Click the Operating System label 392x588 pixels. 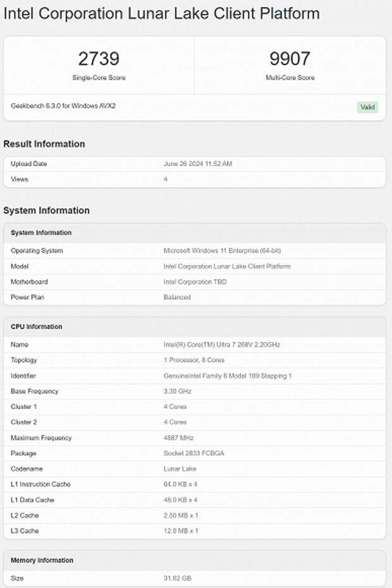tap(37, 250)
